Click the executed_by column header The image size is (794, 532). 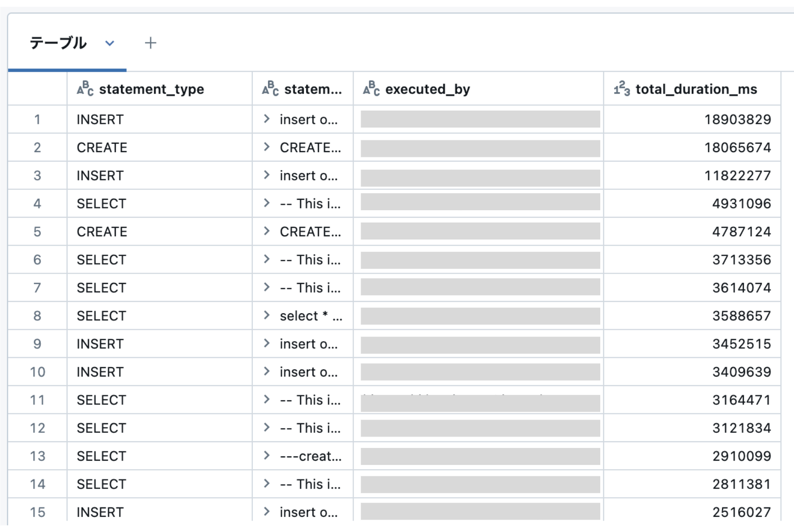pyautogui.click(x=428, y=89)
